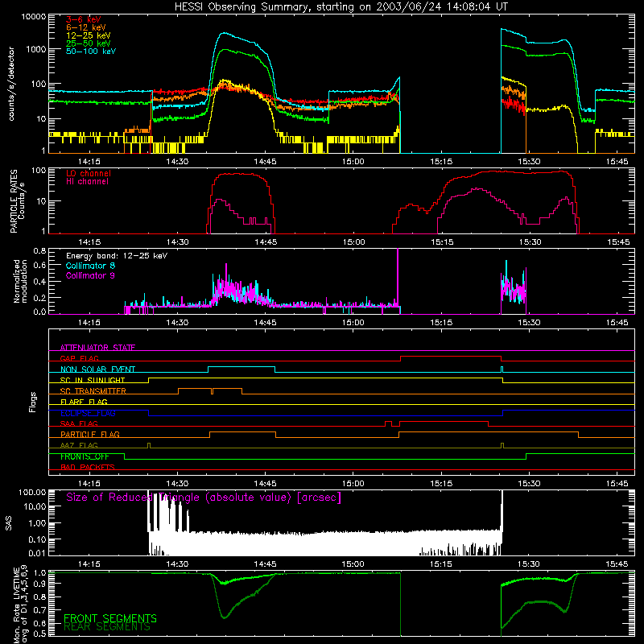Click the SAS axis label
This screenshot has height=644, width=644.
pos(8,523)
